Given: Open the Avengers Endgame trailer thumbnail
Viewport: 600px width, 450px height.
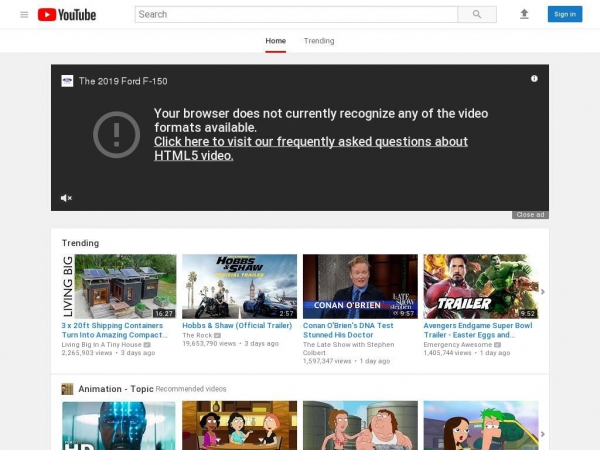Looking at the screenshot, I should tap(481, 286).
